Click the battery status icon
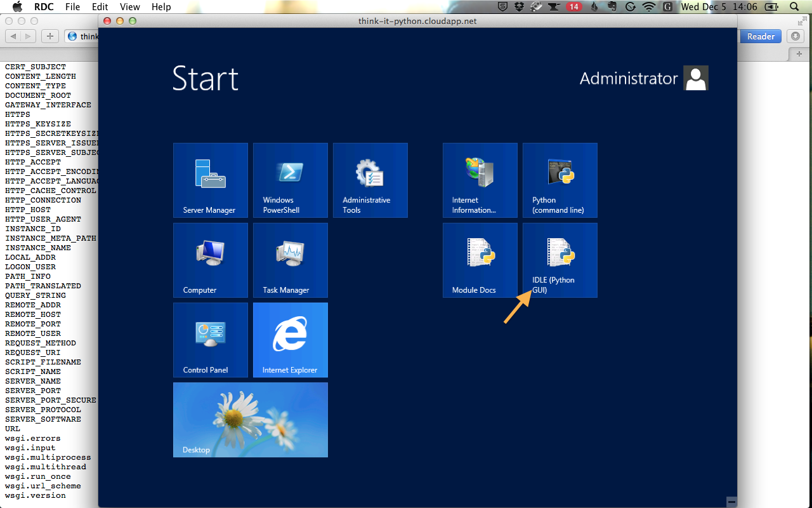The height and width of the screenshot is (508, 812). point(771,7)
